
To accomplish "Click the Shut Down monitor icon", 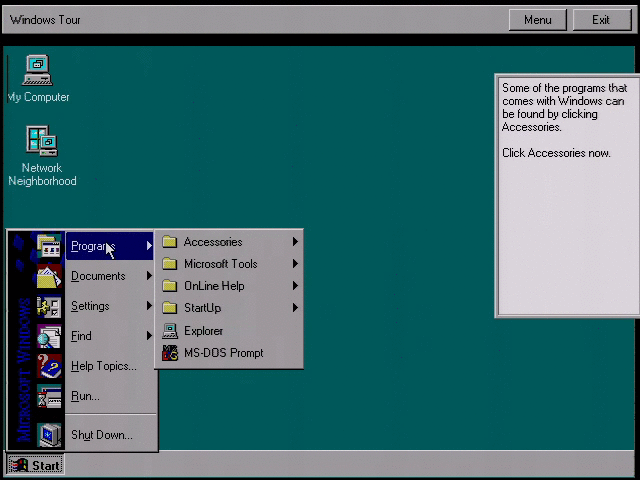I will [x=49, y=435].
